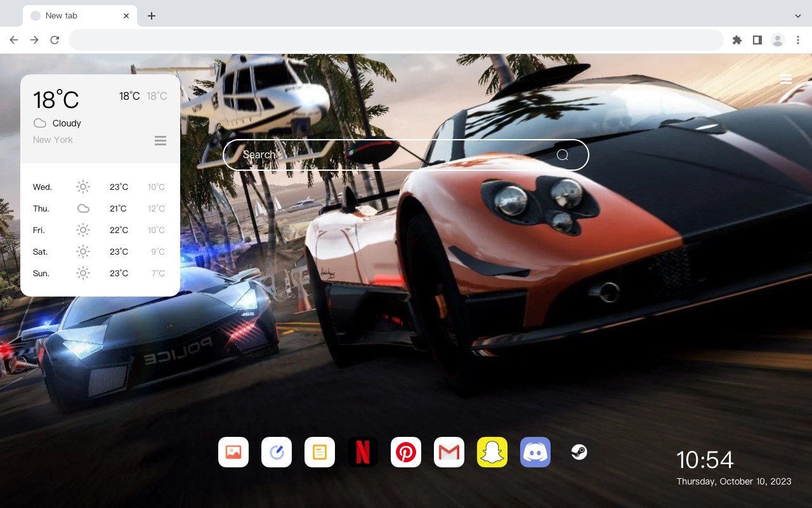
Task: Open the Steam shortcut
Action: point(579,452)
